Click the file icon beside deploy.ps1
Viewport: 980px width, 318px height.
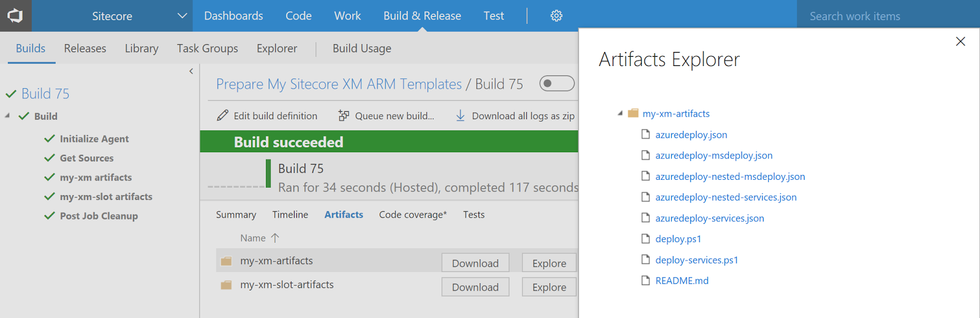point(645,239)
